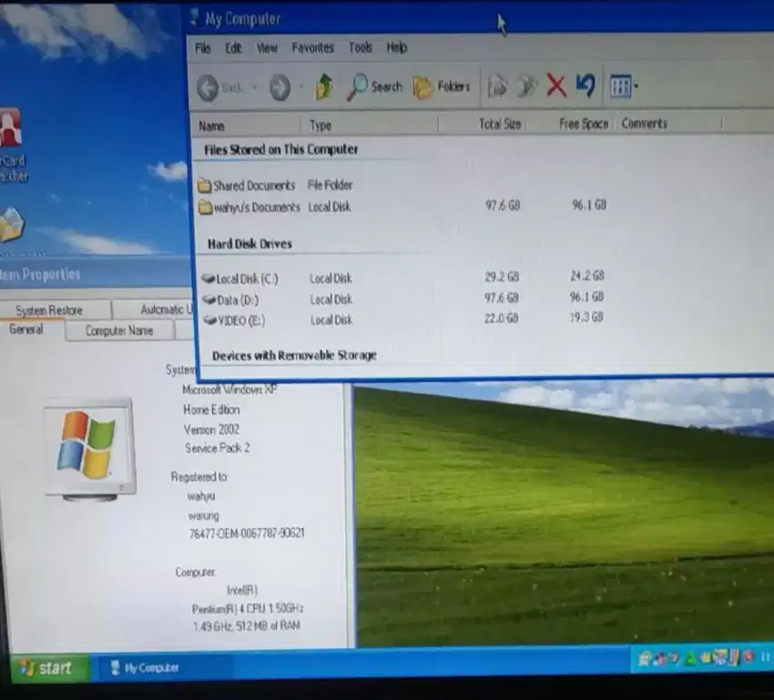The image size is (774, 700).
Task: Click the 22.0 GB total size value
Action: (x=501, y=319)
